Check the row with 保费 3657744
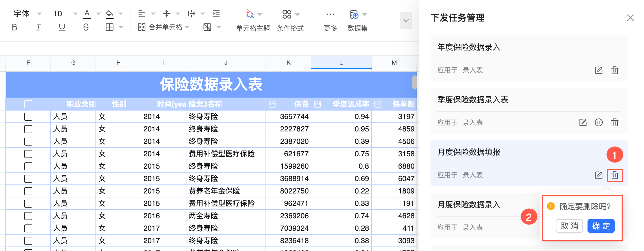This screenshot has height=251, width=644. (x=28, y=117)
